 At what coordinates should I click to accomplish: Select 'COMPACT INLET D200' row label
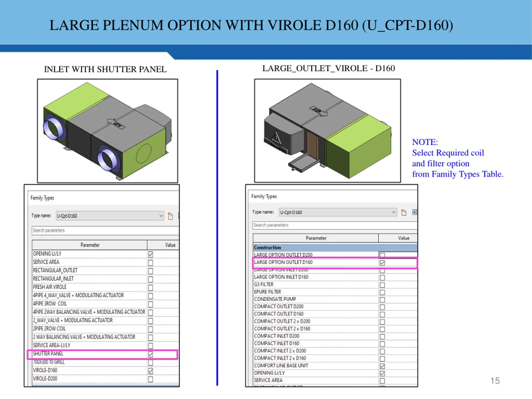277,336
